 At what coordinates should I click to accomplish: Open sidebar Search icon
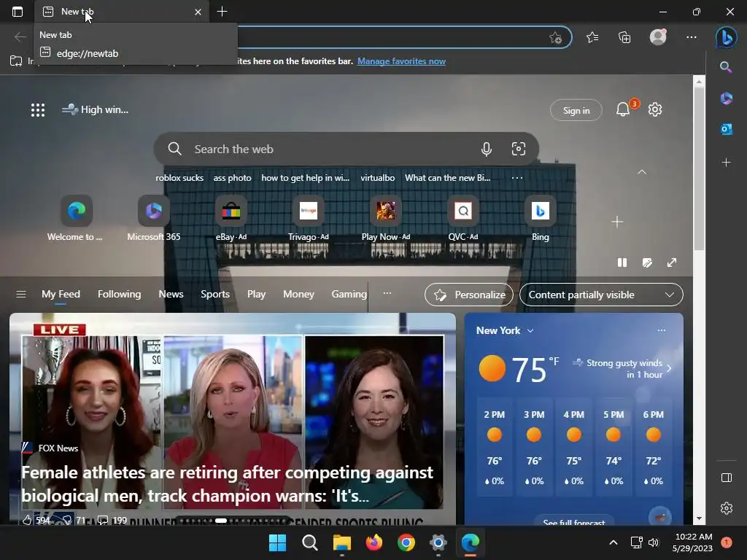(x=726, y=67)
